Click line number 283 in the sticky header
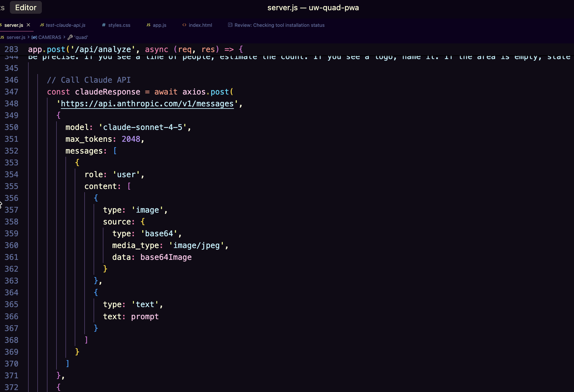 pyautogui.click(x=12, y=49)
